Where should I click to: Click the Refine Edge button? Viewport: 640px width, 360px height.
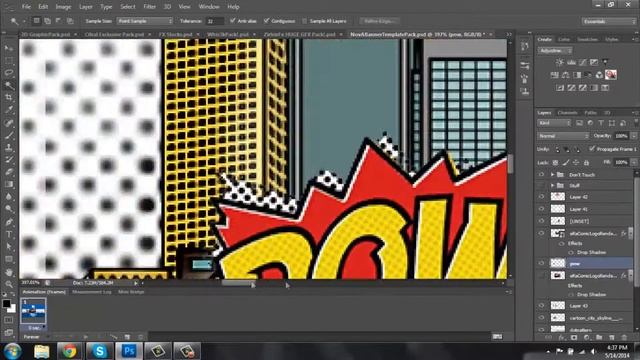[x=379, y=21]
